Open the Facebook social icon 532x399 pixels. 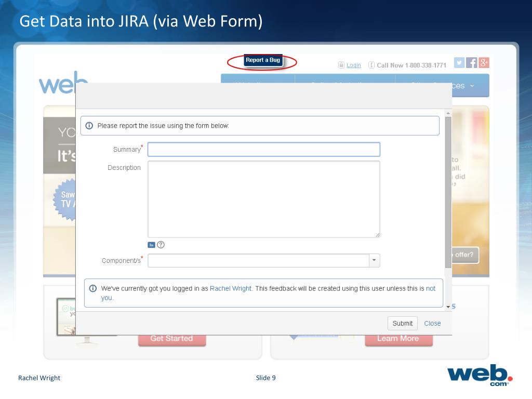coord(472,62)
